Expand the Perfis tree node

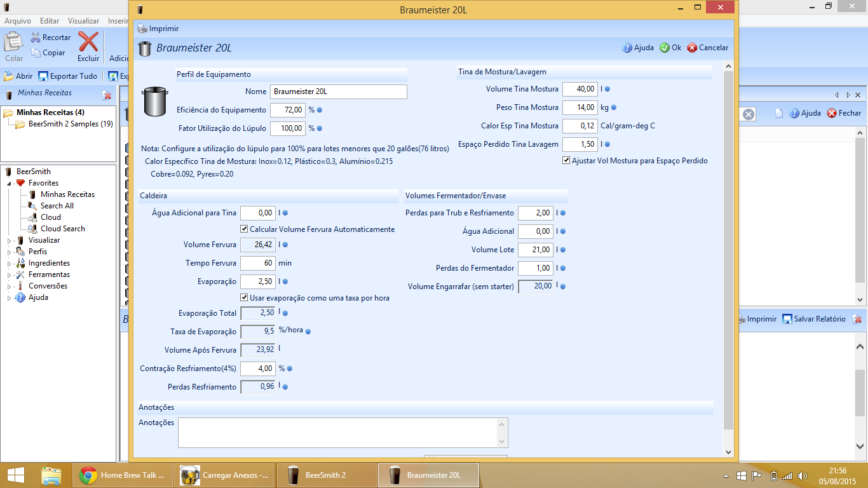click(x=10, y=252)
